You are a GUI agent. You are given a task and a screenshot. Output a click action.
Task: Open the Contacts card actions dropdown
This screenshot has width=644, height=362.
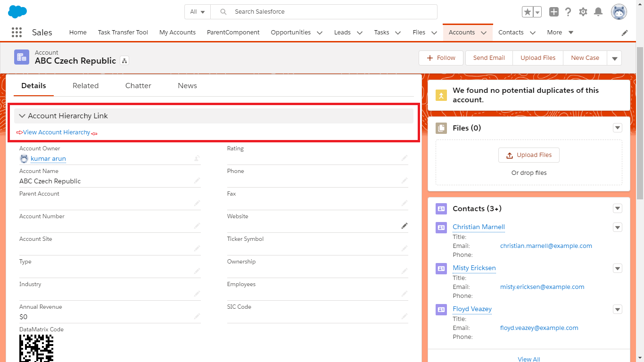618,208
